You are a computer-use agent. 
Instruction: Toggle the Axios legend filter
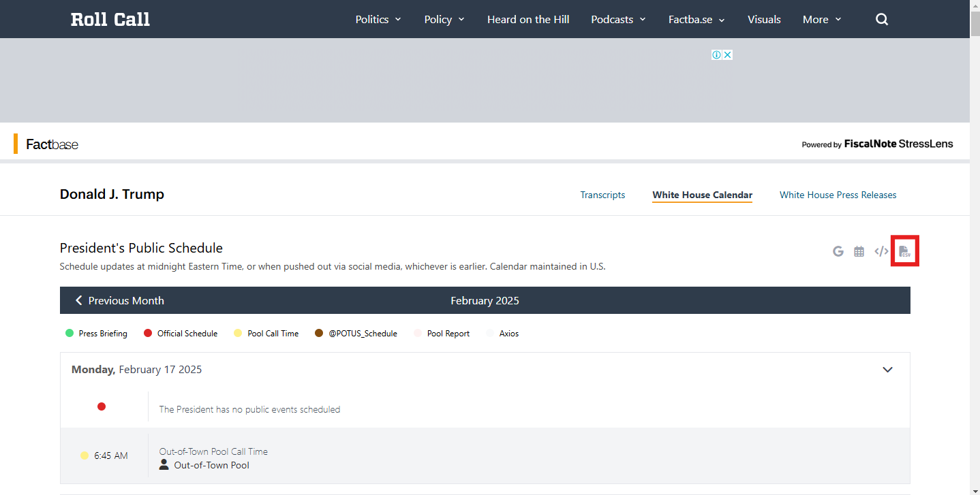point(502,334)
